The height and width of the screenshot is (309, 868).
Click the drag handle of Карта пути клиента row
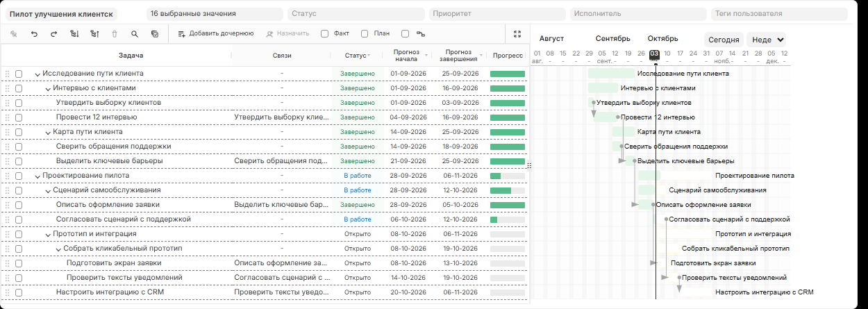pos(8,132)
